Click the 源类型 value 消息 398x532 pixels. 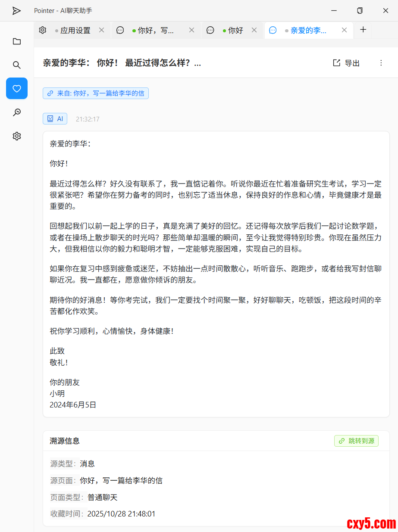pos(87,464)
